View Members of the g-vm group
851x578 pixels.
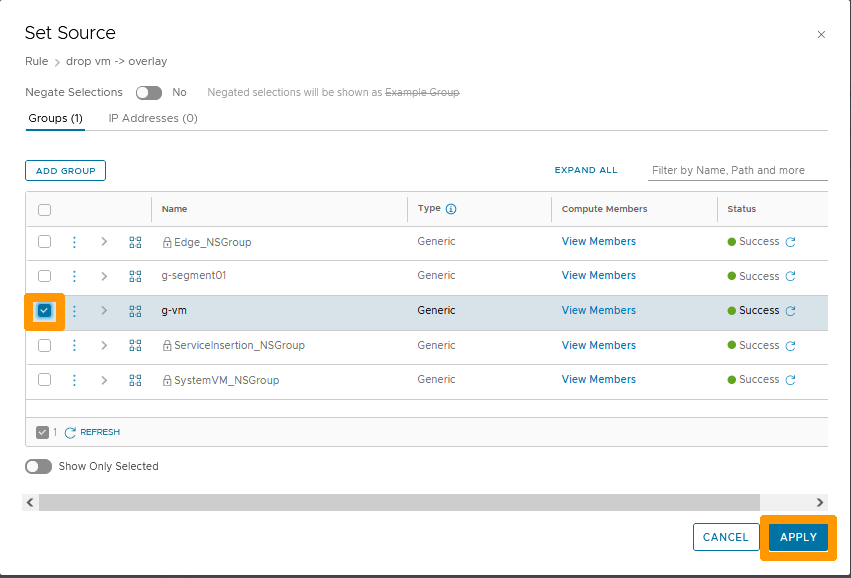tap(598, 310)
